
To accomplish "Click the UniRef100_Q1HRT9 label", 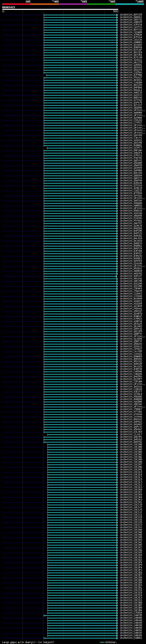I will coord(131,314).
